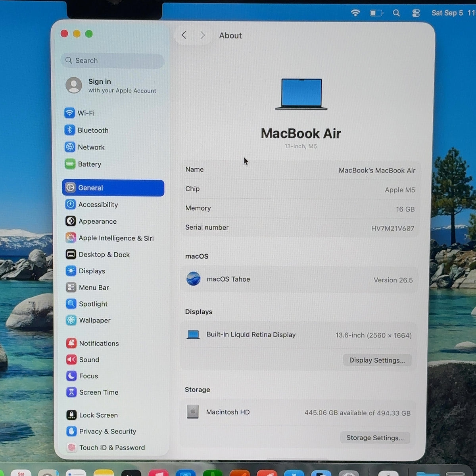Click the Displays section heading
This screenshot has height=476, width=476.
click(199, 312)
